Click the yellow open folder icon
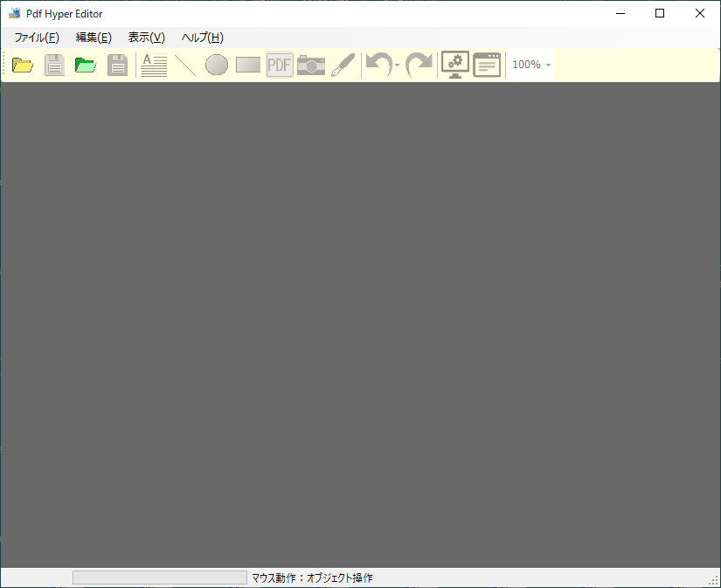 (23, 65)
